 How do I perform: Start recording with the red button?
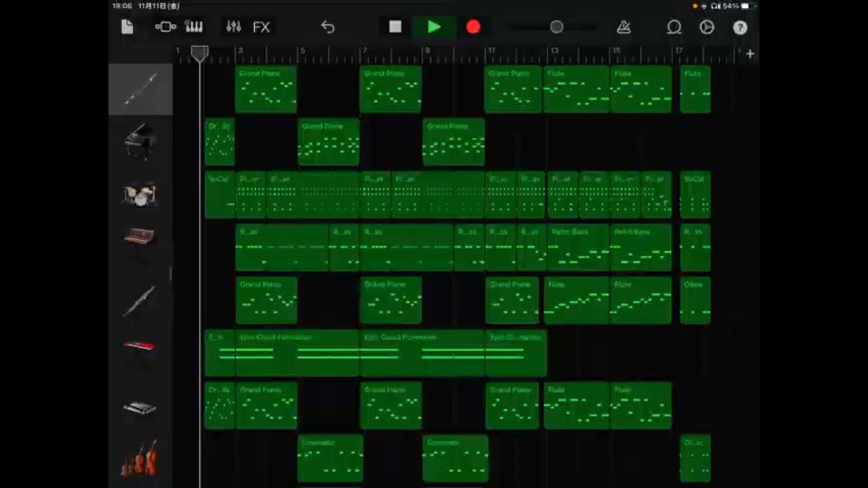pyautogui.click(x=473, y=26)
